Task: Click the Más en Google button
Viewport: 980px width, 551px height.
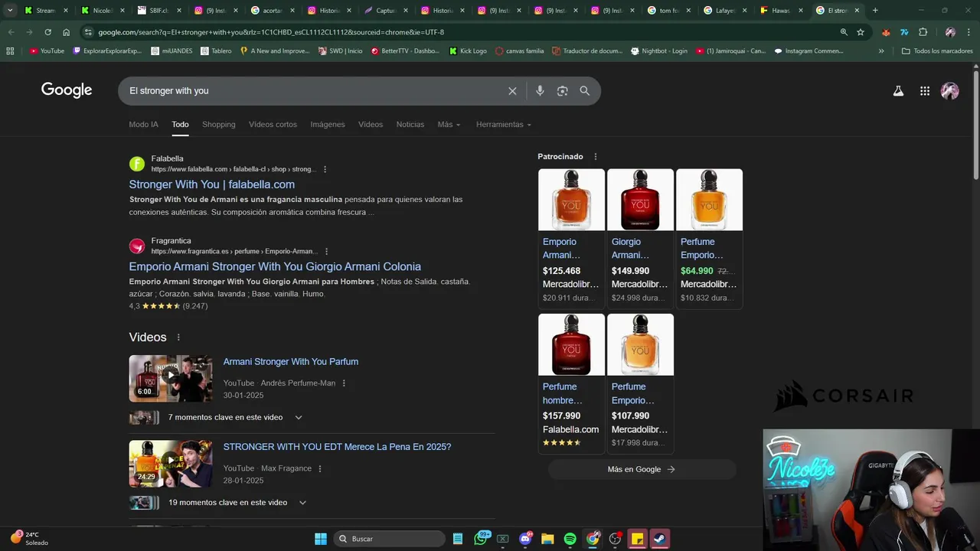Action: [x=642, y=470]
